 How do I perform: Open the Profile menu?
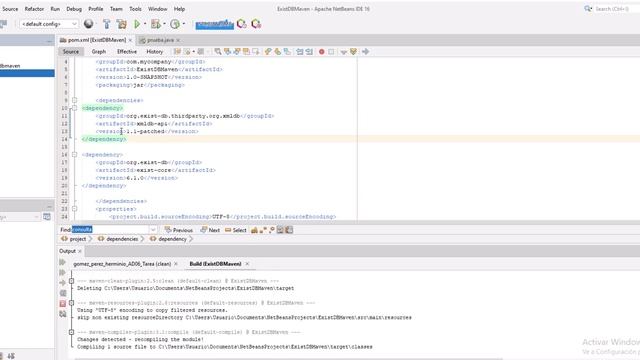pyautogui.click(x=96, y=9)
